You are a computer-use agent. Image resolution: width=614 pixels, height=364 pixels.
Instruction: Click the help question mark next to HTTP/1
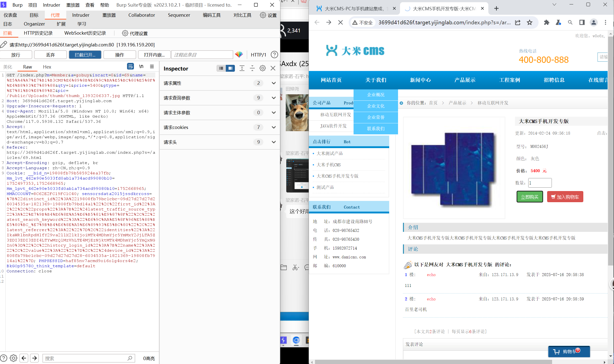click(274, 55)
